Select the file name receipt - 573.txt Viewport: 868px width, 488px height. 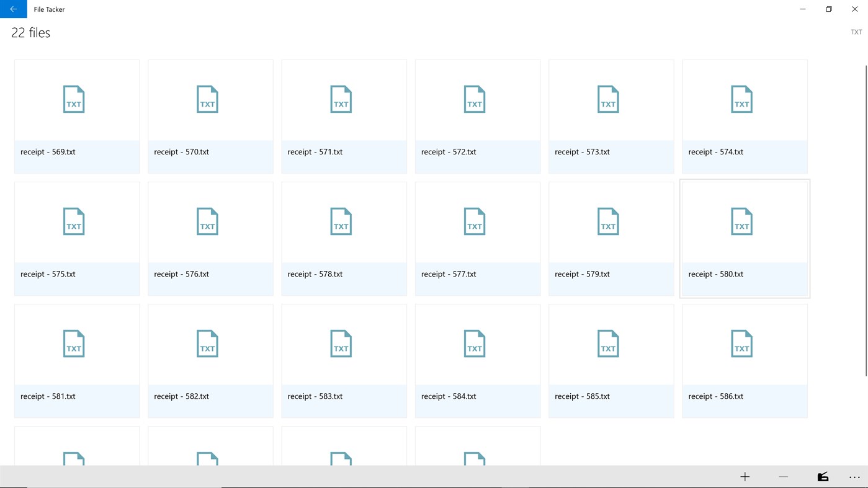coord(582,152)
